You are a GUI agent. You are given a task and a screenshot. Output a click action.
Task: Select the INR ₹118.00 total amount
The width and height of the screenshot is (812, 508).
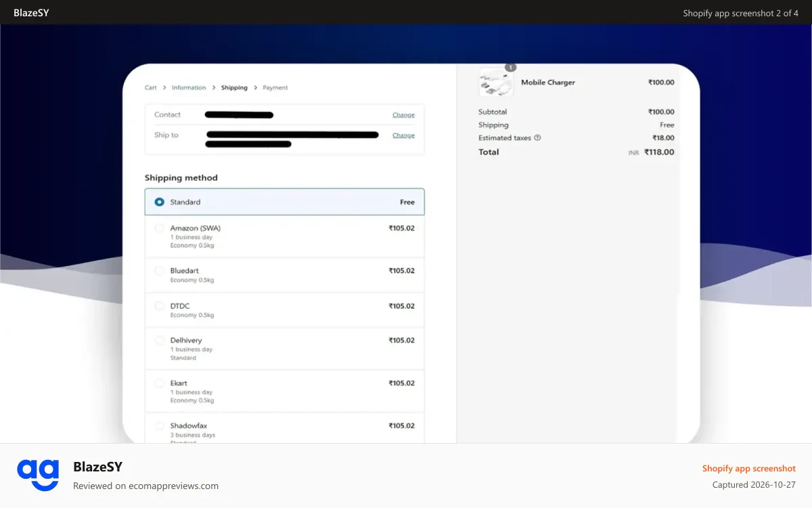pyautogui.click(x=651, y=152)
